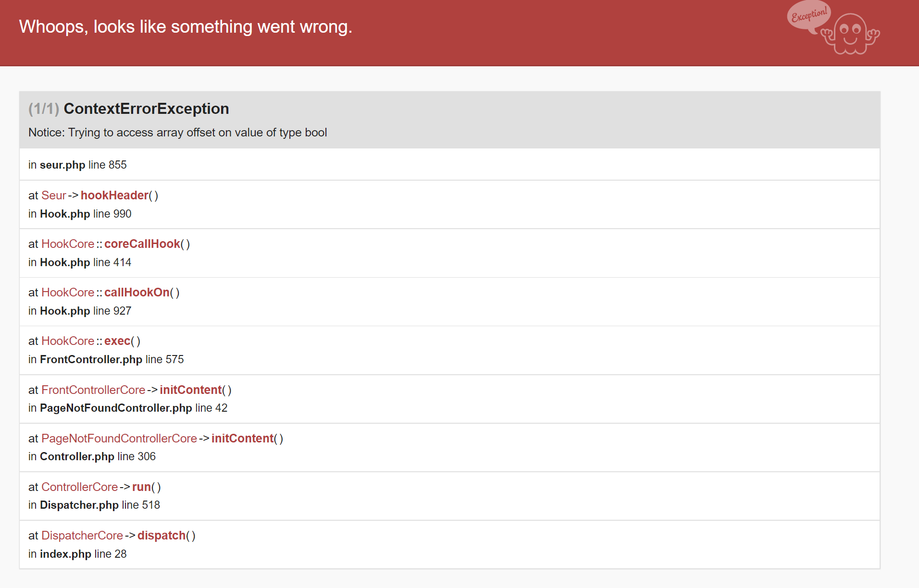Click the DispatcherCore class name

[x=82, y=536]
